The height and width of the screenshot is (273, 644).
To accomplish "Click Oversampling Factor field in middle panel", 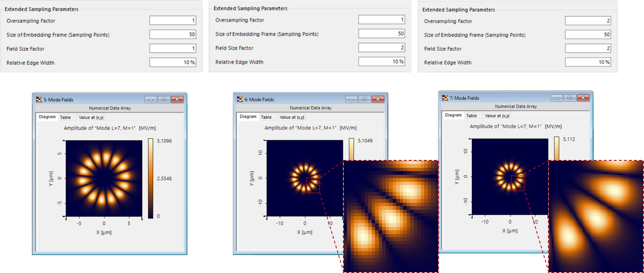I will 382,20.
